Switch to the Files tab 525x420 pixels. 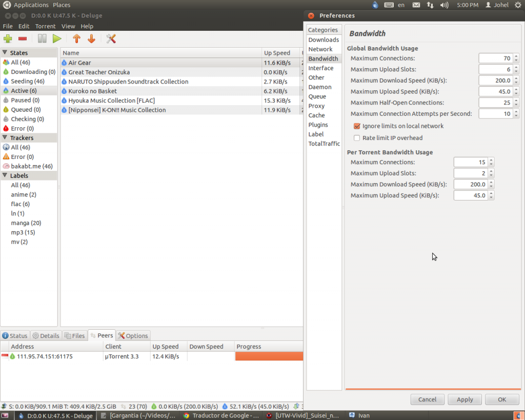tap(74, 336)
